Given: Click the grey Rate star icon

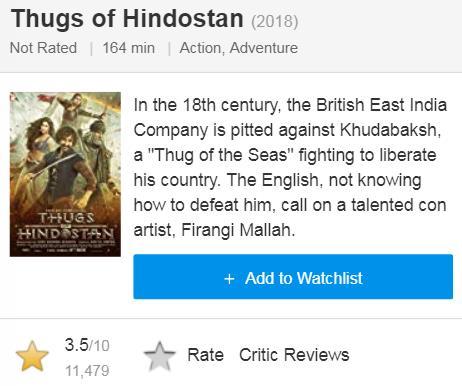Looking at the screenshot, I should [x=160, y=356].
